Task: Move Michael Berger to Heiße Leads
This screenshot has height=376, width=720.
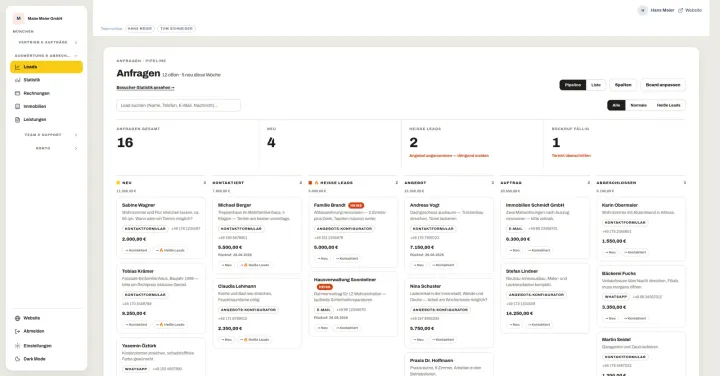Action: coord(255,265)
